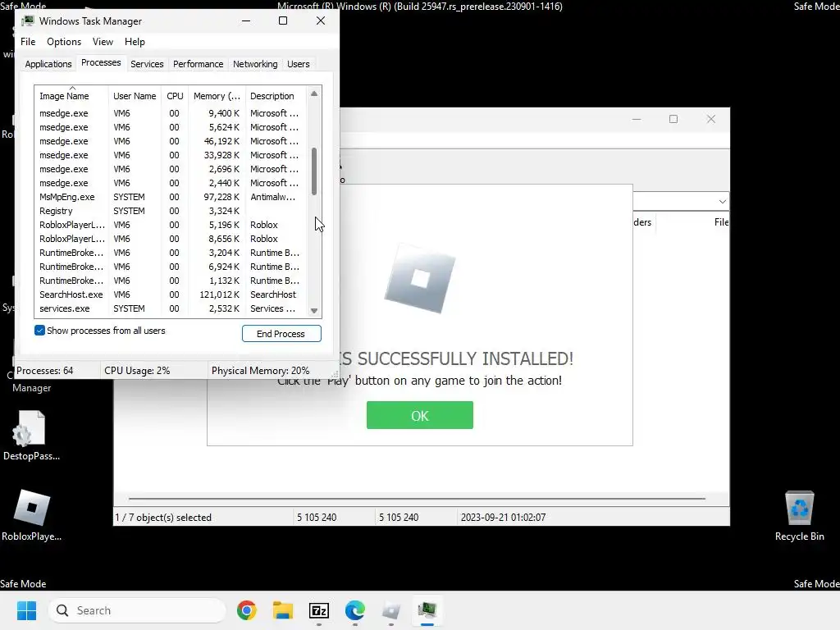Viewport: 840px width, 630px height.
Task: Click the green OK button
Action: [x=419, y=415]
